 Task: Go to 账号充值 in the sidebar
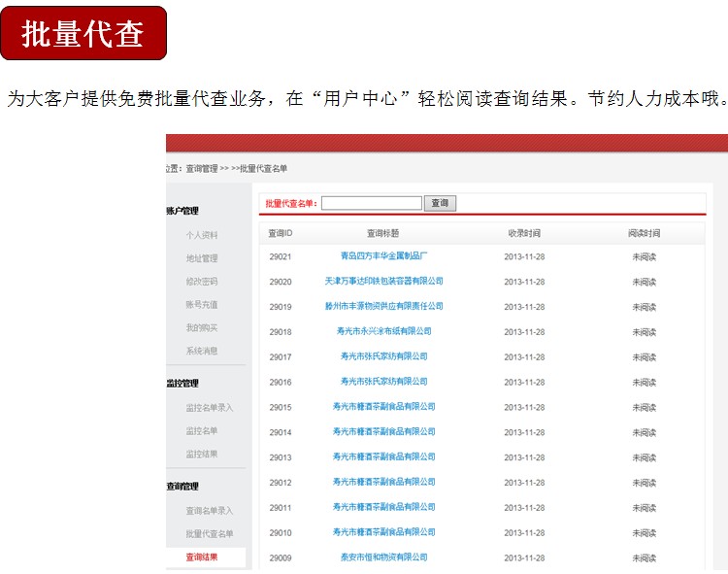coord(202,305)
